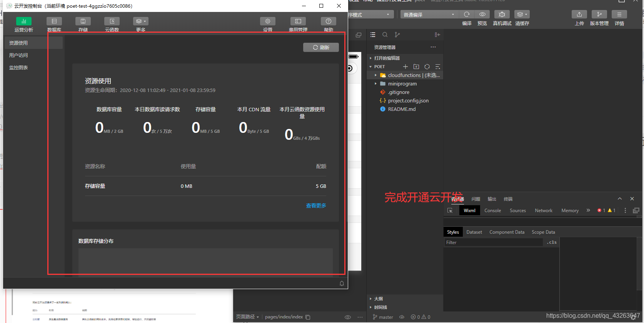Collapse the debugger panel with up chevron
Viewport: 644px width, 323px height.
tap(620, 199)
